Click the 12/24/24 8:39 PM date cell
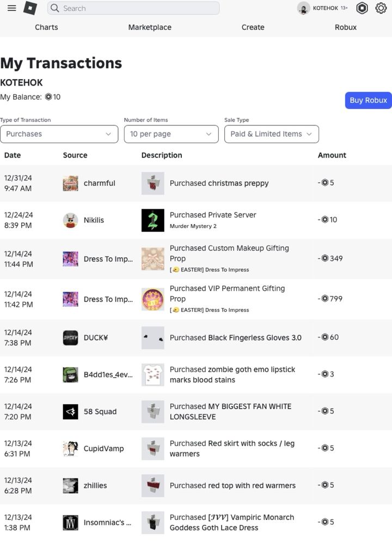392x545 pixels. click(x=19, y=220)
